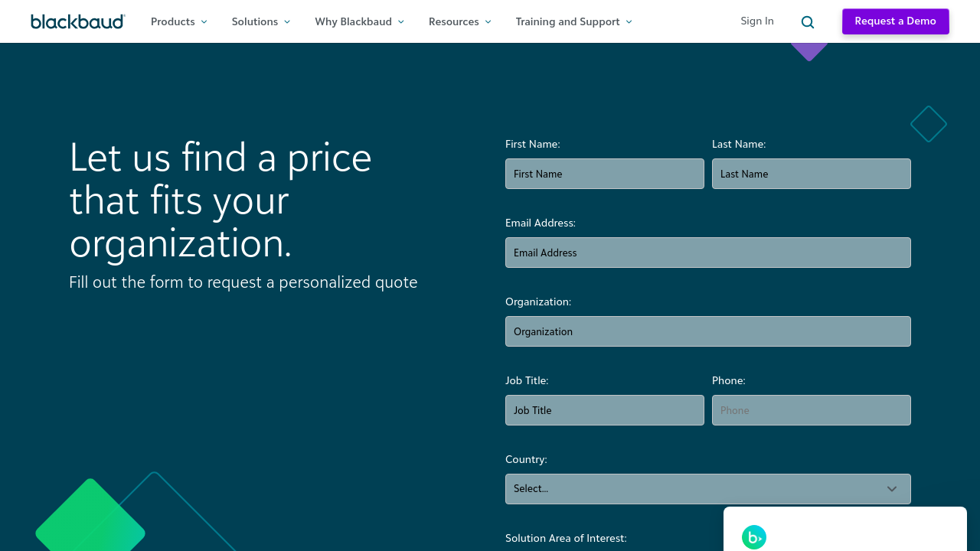Focus the Last Name input

pos(811,174)
